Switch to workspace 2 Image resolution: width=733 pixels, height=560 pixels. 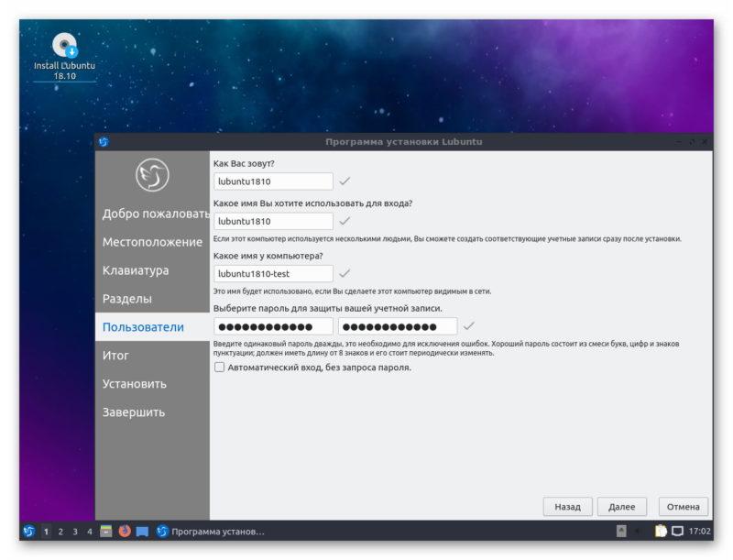(x=60, y=532)
